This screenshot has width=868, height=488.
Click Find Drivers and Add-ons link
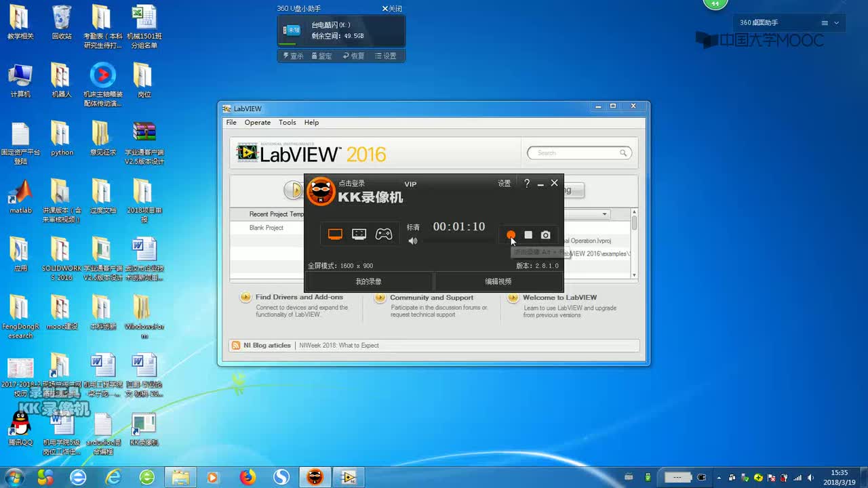[299, 297]
